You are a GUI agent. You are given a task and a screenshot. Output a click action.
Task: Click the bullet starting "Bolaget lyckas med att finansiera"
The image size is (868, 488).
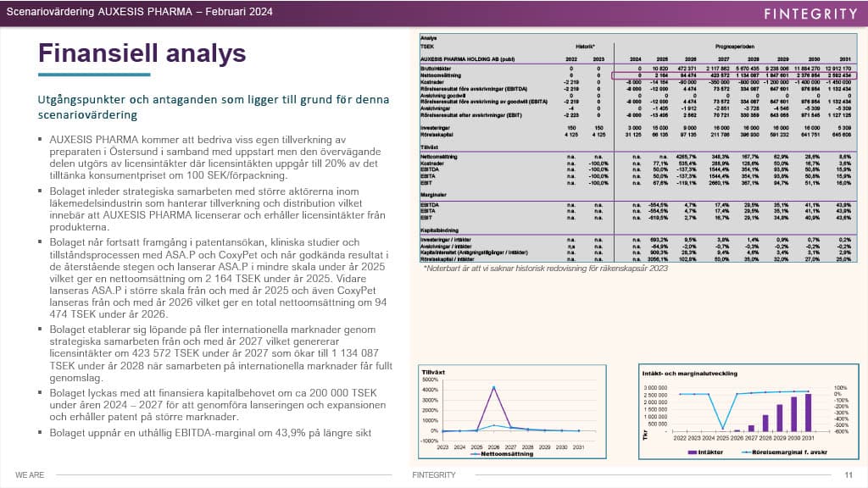(218, 405)
